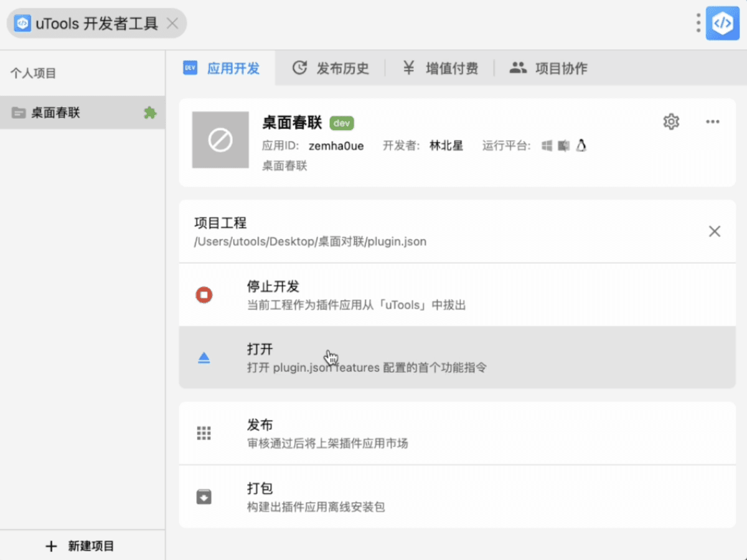Click the macOS platform icon
This screenshot has width=747, height=560.
[564, 146]
